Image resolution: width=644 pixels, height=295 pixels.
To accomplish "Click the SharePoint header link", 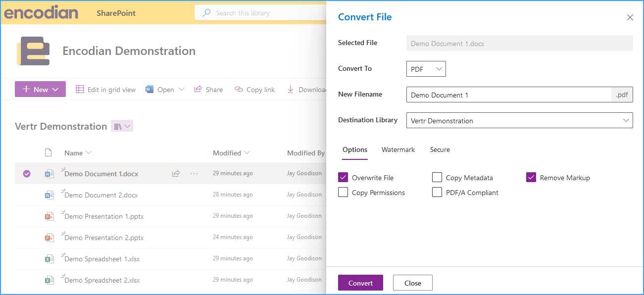I will tap(116, 13).
